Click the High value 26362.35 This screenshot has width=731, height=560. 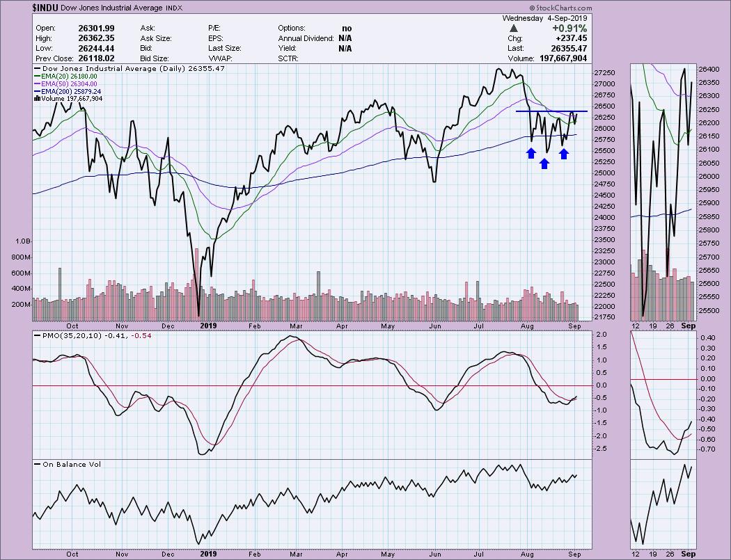click(x=96, y=38)
